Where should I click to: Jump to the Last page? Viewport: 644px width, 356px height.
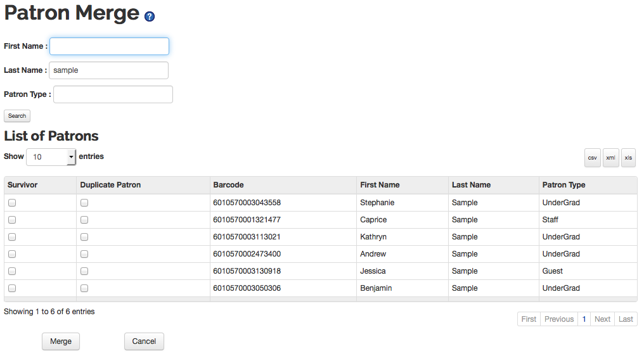pyautogui.click(x=626, y=319)
